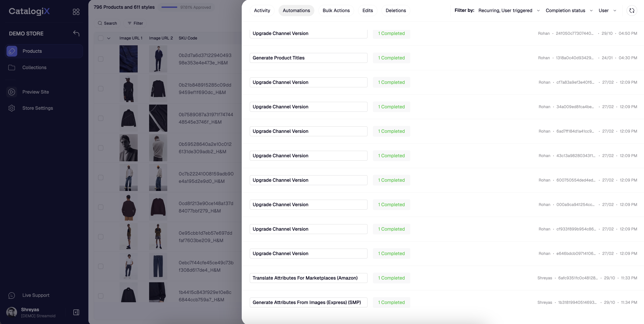The height and width of the screenshot is (324, 644).
Task: Click the back arrow next to DEMO STORE
Action: [76, 33]
